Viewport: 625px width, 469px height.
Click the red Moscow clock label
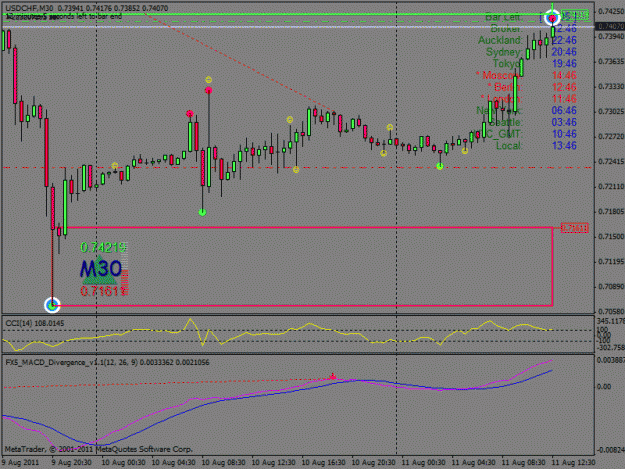(499, 75)
